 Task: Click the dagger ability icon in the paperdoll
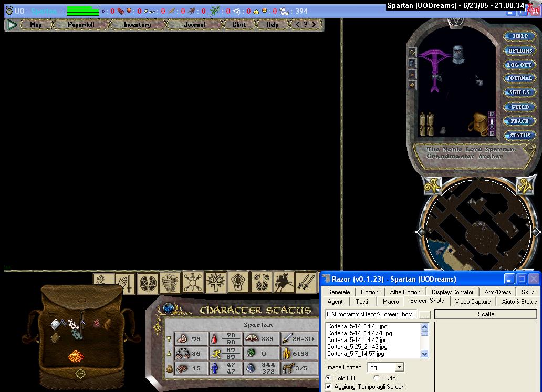tap(492, 123)
